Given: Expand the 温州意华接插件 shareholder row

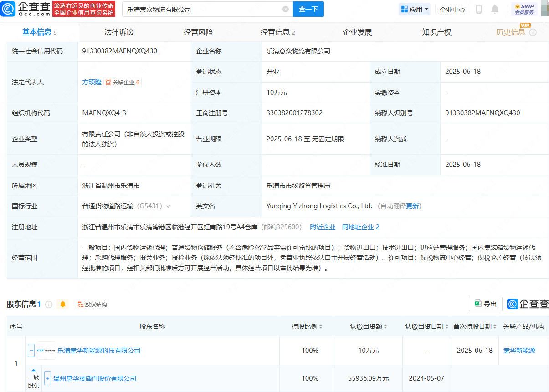Looking at the screenshot, I should tap(47, 378).
